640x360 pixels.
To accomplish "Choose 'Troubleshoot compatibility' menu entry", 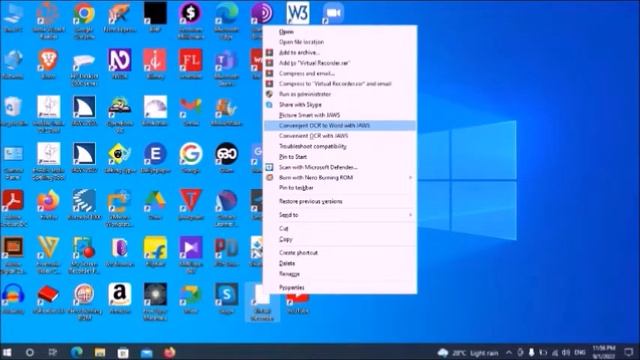I will point(340,146).
